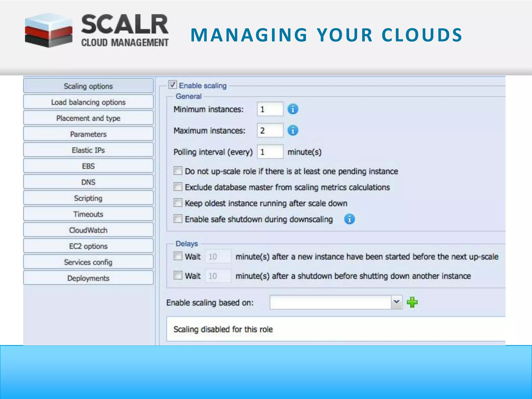
Task: Click the Maximum instances input field
Action: point(270,130)
